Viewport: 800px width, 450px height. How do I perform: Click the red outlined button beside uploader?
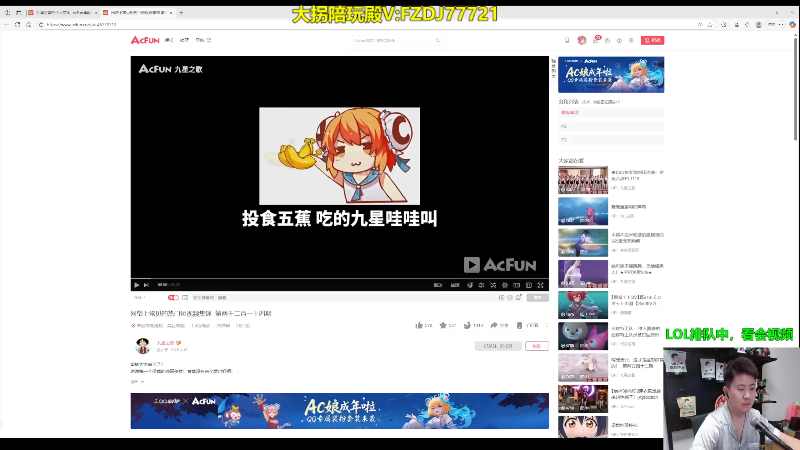click(x=537, y=346)
